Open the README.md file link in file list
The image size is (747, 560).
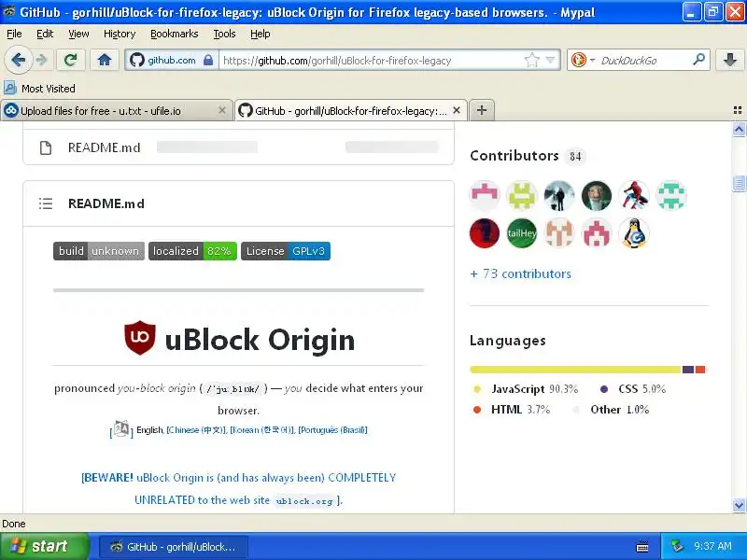104,147
